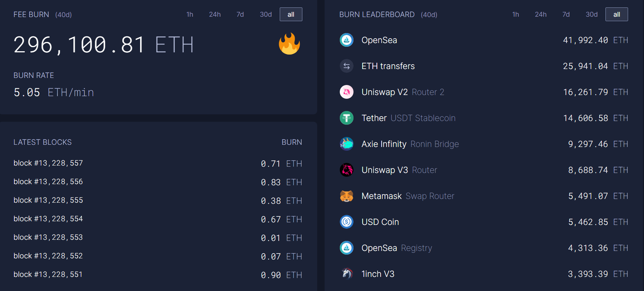Open the Uniswap V2 Router 2 name
The width and height of the screenshot is (644, 291).
[403, 92]
